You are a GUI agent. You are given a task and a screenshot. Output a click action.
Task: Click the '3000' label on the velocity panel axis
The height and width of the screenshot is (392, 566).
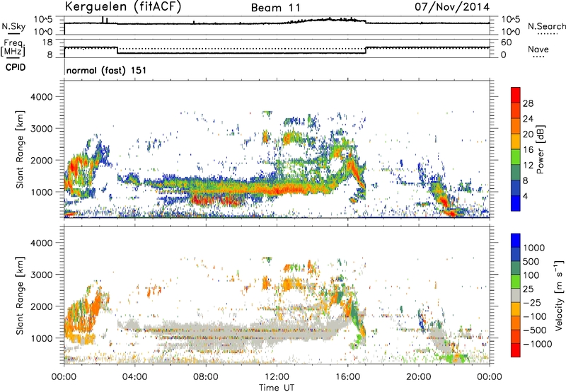coord(41,275)
